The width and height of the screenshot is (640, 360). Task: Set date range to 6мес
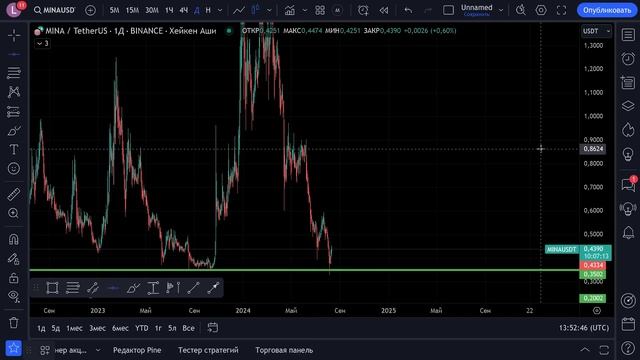(x=120, y=328)
